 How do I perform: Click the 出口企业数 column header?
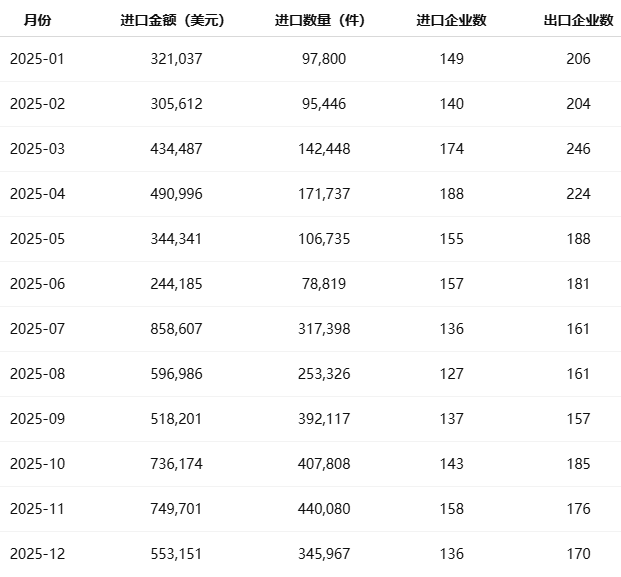coord(578,20)
